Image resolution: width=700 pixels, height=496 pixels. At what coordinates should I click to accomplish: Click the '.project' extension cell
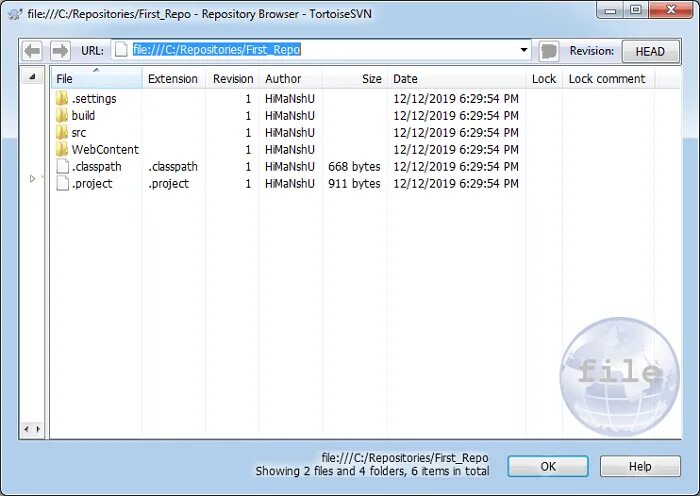pyautogui.click(x=169, y=183)
